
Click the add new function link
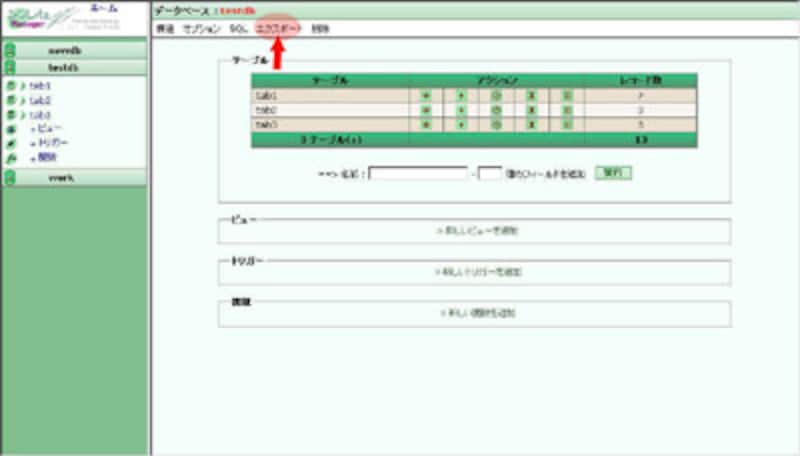tap(478, 313)
